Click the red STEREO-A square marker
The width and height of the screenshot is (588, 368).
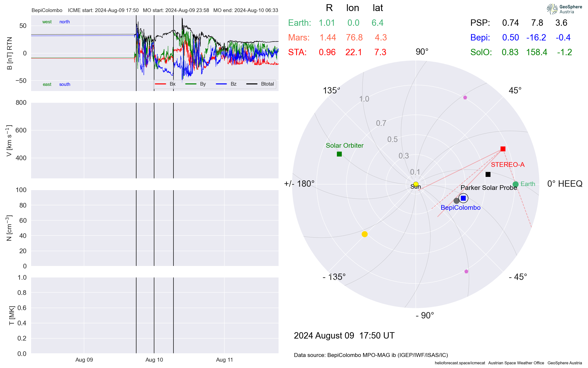pyautogui.click(x=503, y=149)
